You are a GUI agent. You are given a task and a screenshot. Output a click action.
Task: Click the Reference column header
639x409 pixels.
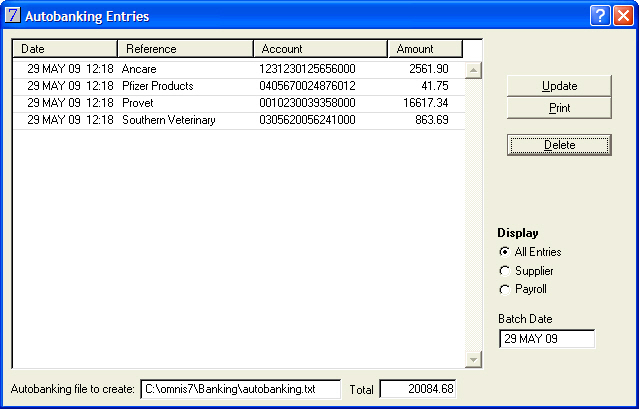click(185, 49)
